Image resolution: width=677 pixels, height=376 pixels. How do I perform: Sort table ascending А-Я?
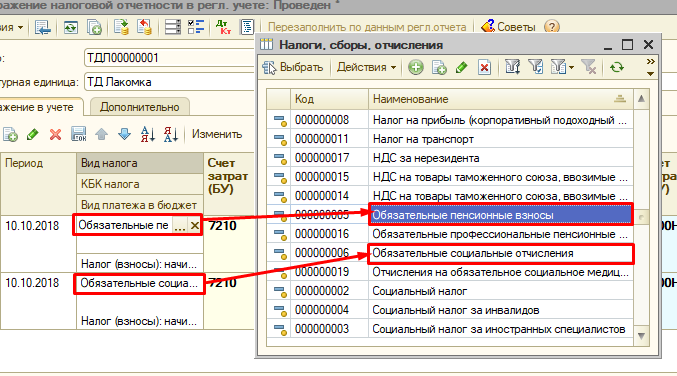click(x=148, y=134)
